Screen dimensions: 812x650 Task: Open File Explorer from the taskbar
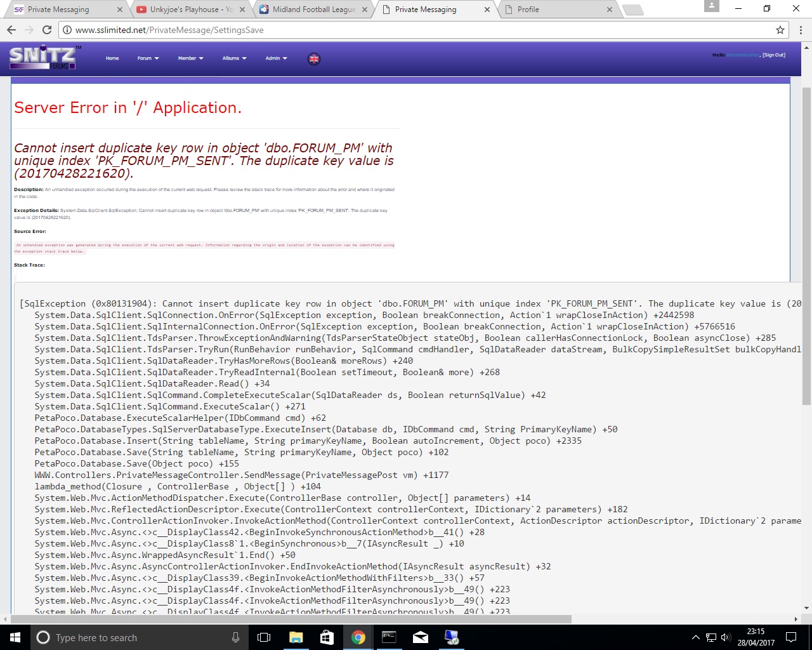[x=296, y=637]
